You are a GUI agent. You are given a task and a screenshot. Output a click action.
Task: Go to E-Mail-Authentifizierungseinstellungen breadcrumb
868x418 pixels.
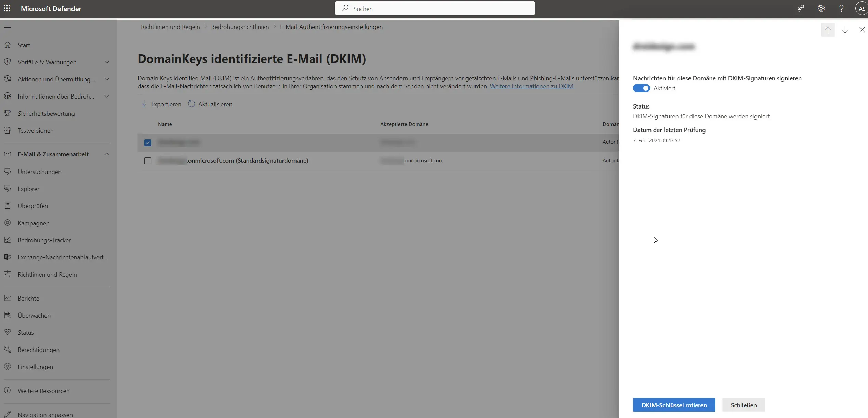pyautogui.click(x=331, y=27)
